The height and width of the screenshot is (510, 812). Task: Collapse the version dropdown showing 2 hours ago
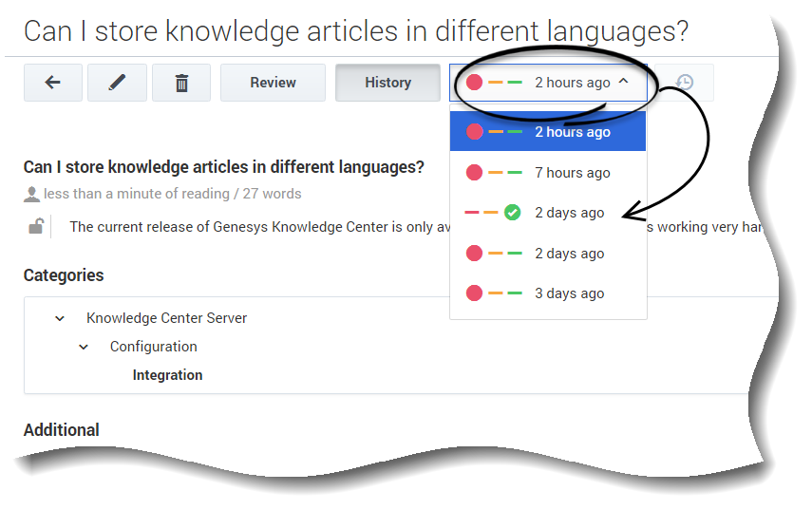click(623, 83)
